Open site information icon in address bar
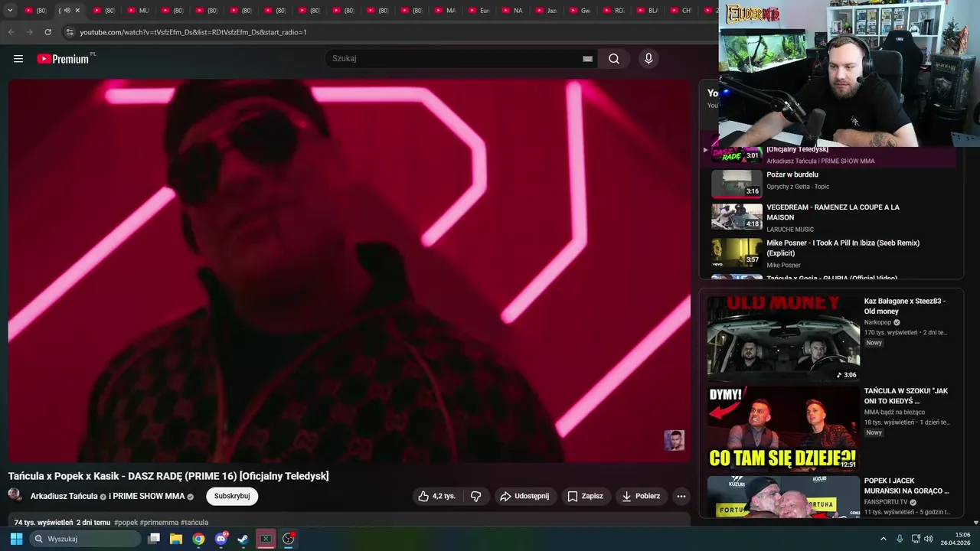 (70, 32)
